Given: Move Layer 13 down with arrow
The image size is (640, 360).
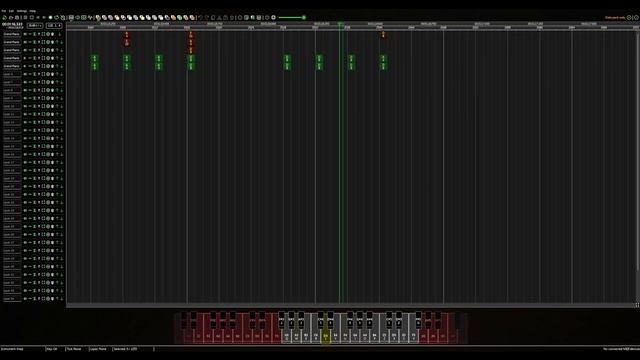Looking at the screenshot, I should click(61, 130).
